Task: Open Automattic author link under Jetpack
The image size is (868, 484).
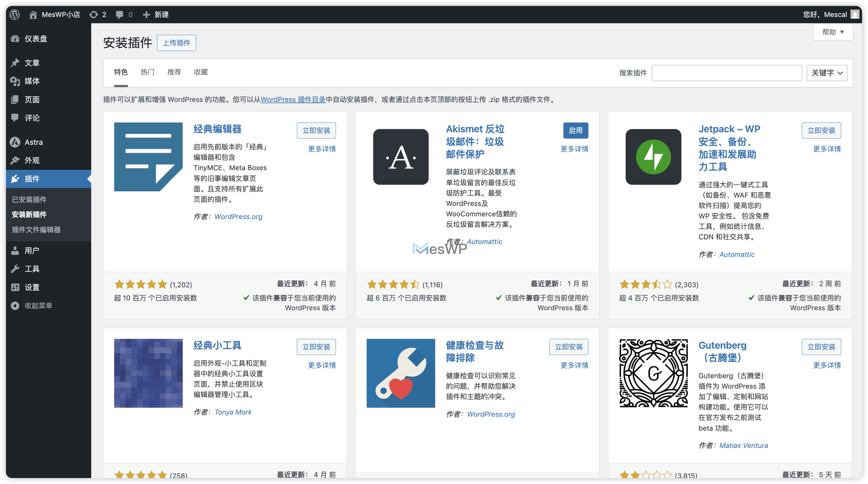Action: click(737, 255)
